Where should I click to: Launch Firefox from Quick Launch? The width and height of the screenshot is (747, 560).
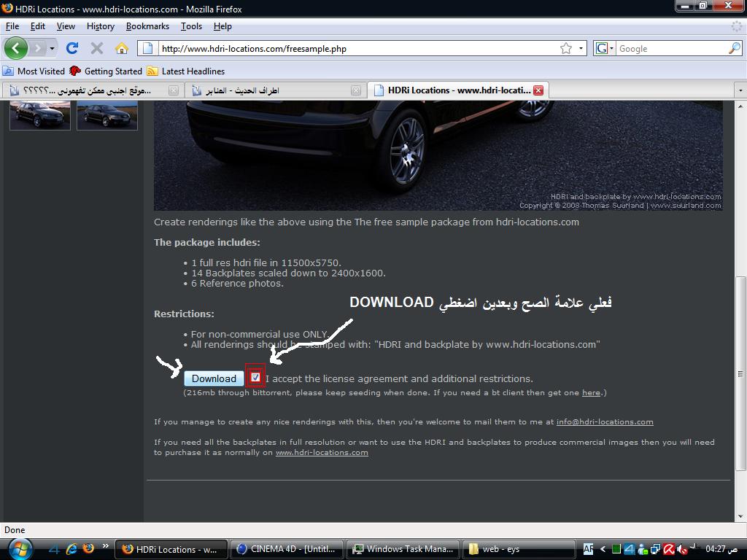click(x=88, y=549)
